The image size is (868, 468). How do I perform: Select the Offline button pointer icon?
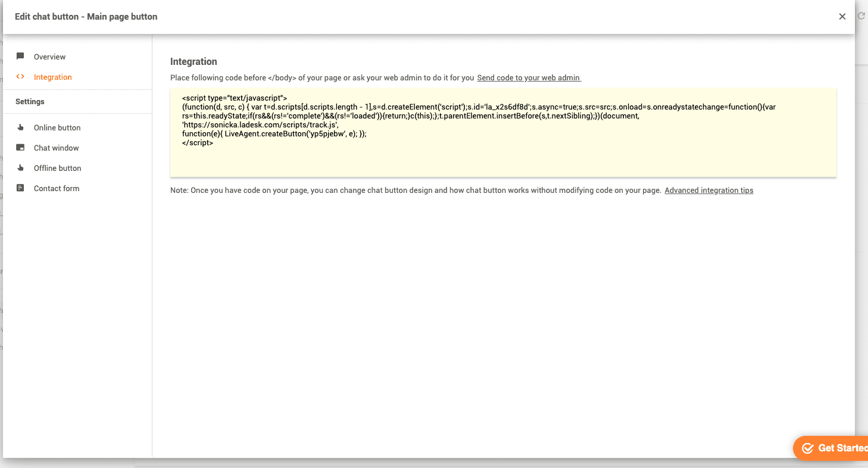[21, 167]
